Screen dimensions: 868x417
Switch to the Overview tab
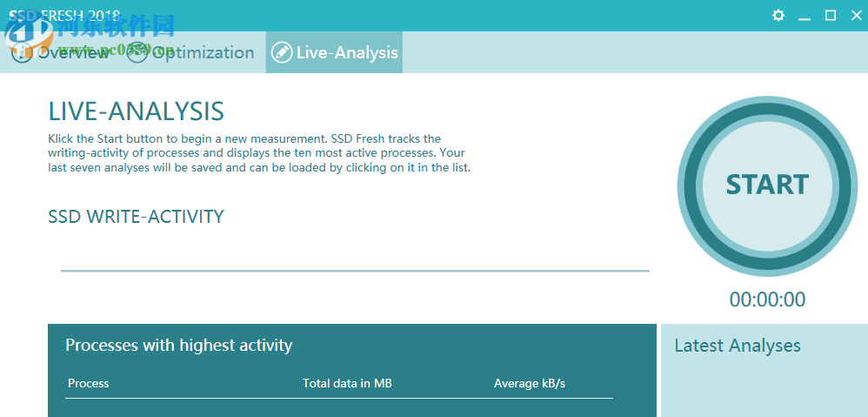[x=60, y=52]
